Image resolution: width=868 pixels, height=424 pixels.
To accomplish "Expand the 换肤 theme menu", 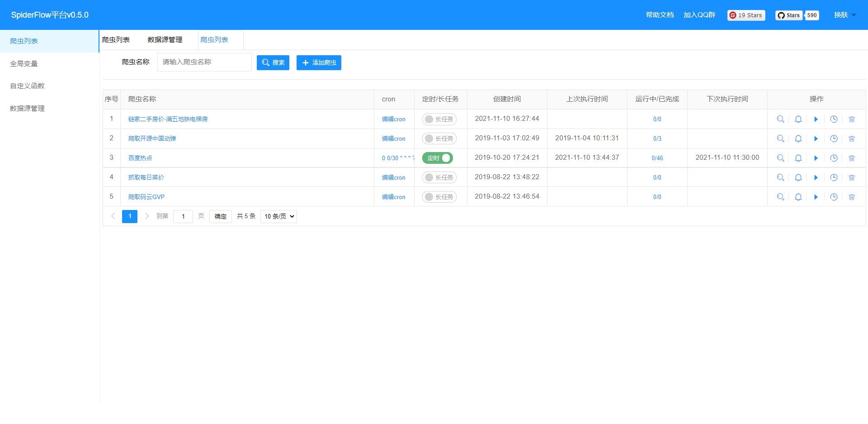I will tap(844, 14).
